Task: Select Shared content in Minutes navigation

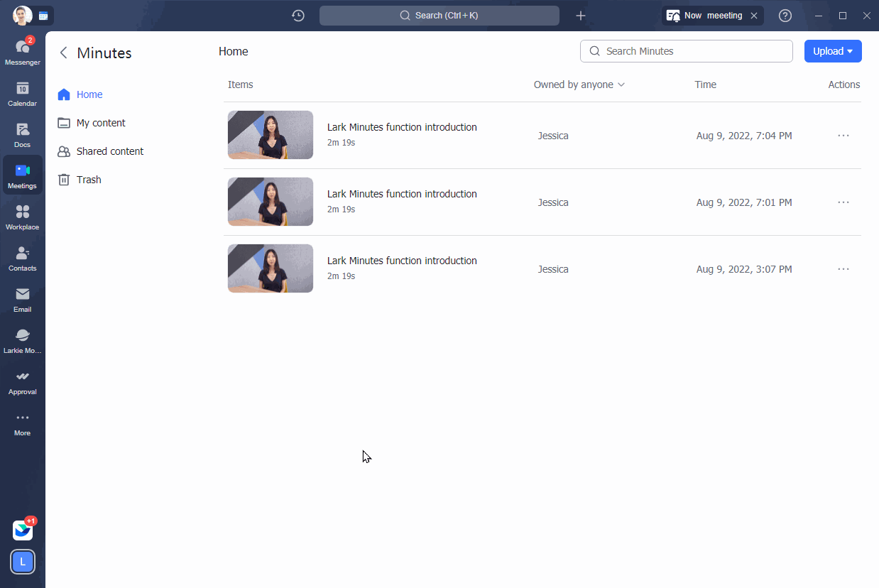Action: [109, 151]
